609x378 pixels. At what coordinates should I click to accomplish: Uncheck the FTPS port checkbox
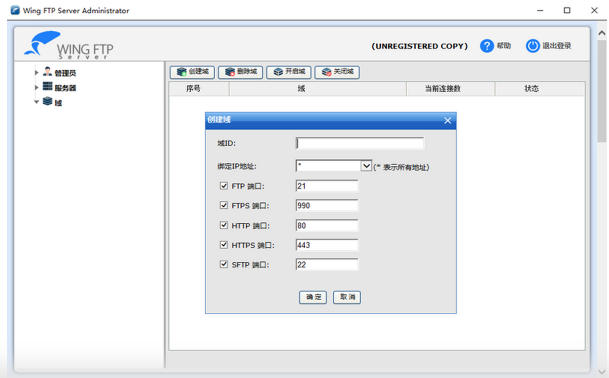(x=224, y=205)
